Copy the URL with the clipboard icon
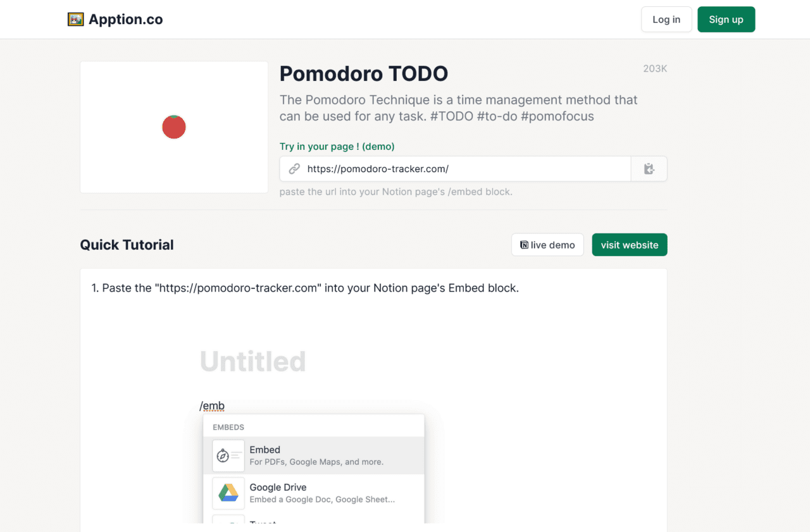Screen dimensions: 810x532 649,169
